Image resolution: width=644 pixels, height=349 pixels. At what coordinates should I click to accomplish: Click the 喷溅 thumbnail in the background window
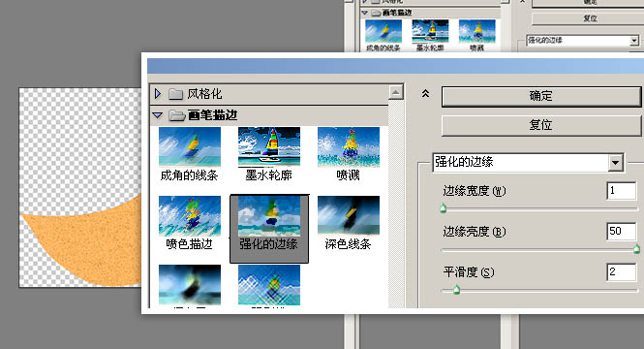click(x=476, y=32)
